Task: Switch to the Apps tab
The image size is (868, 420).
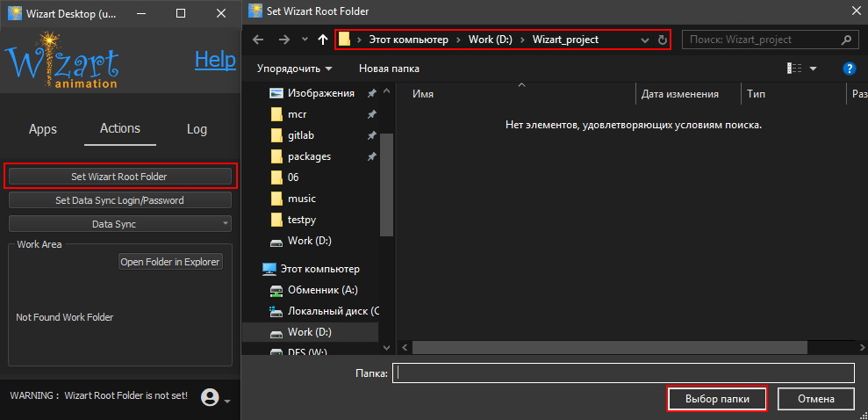Action: [x=43, y=129]
